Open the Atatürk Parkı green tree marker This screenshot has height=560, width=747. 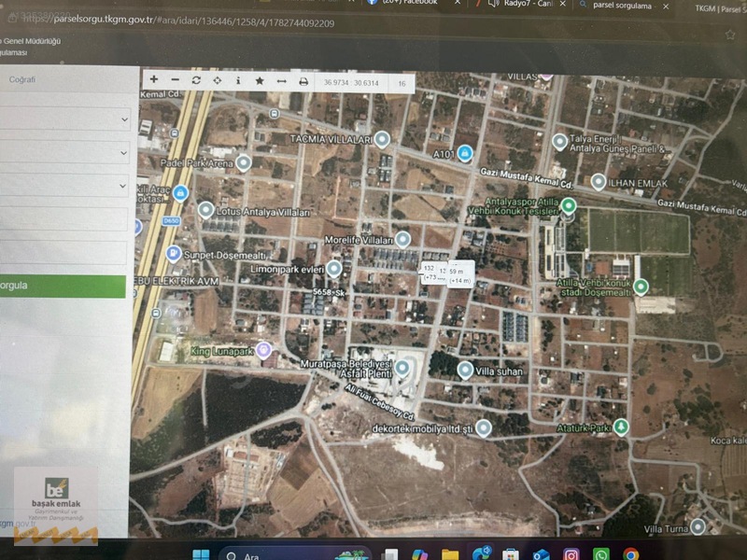click(621, 427)
